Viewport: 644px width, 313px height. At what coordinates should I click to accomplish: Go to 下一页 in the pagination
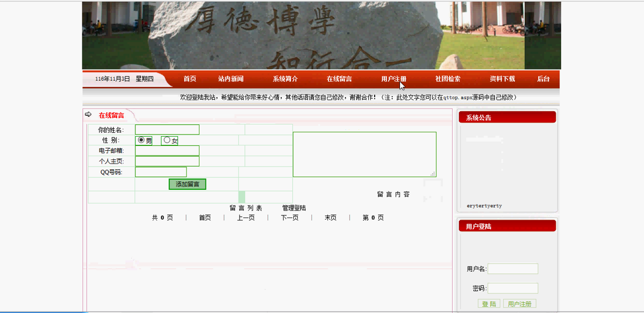click(289, 218)
